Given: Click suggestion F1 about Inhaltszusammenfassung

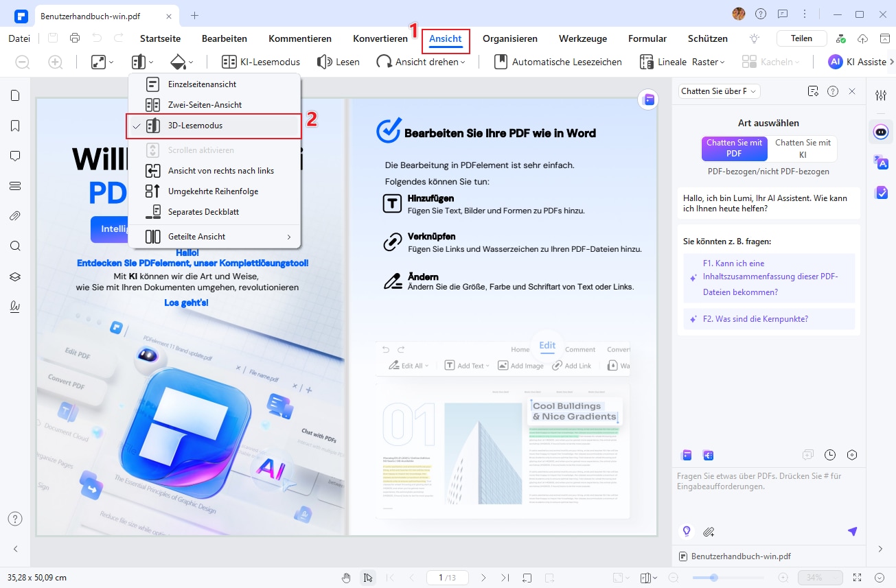Looking at the screenshot, I should tap(770, 278).
